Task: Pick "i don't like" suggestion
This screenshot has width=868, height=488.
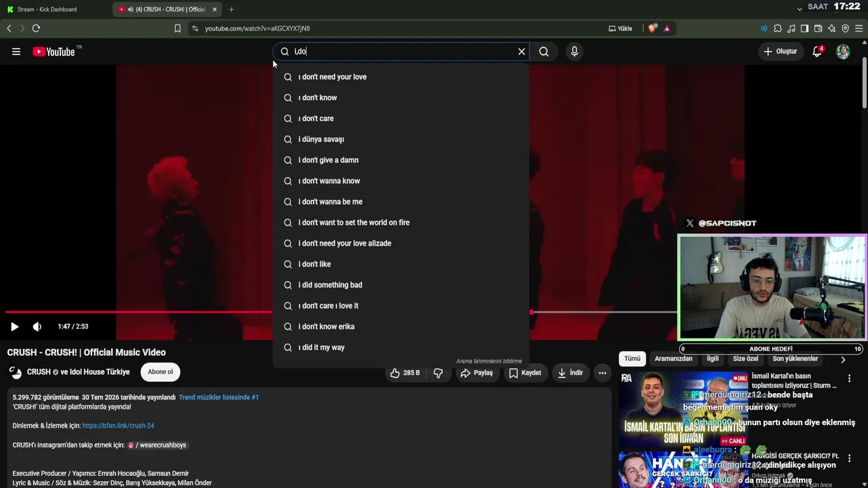Action: 401,264
